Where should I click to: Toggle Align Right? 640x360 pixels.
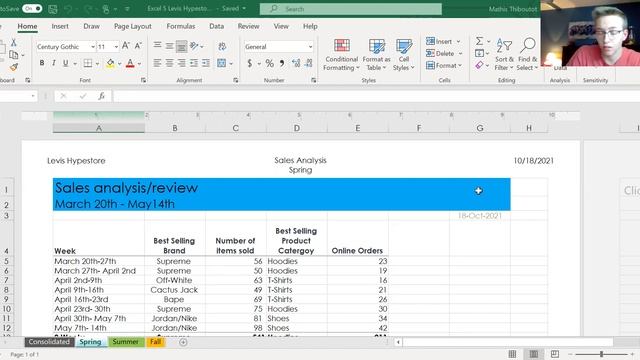(181, 63)
